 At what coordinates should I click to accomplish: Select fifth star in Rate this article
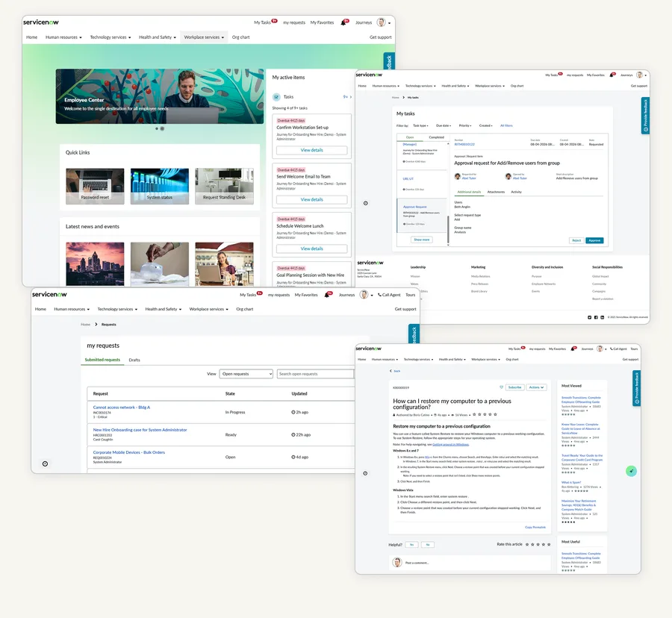pos(549,545)
